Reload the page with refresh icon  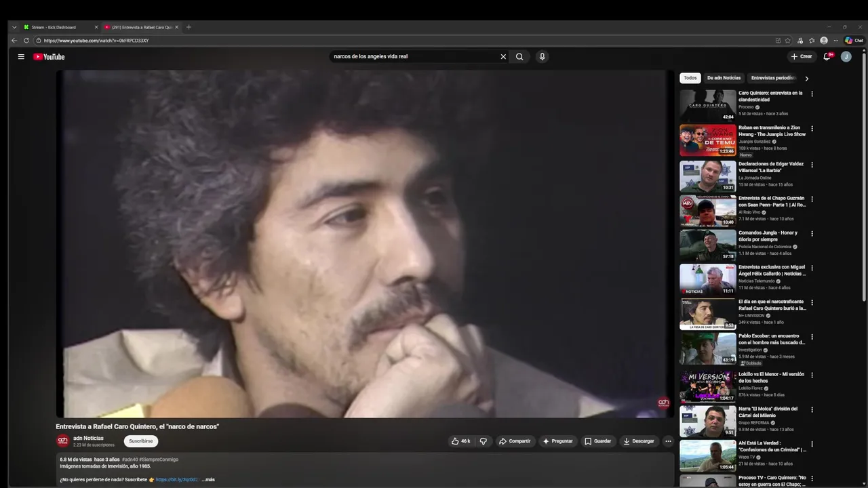[26, 41]
